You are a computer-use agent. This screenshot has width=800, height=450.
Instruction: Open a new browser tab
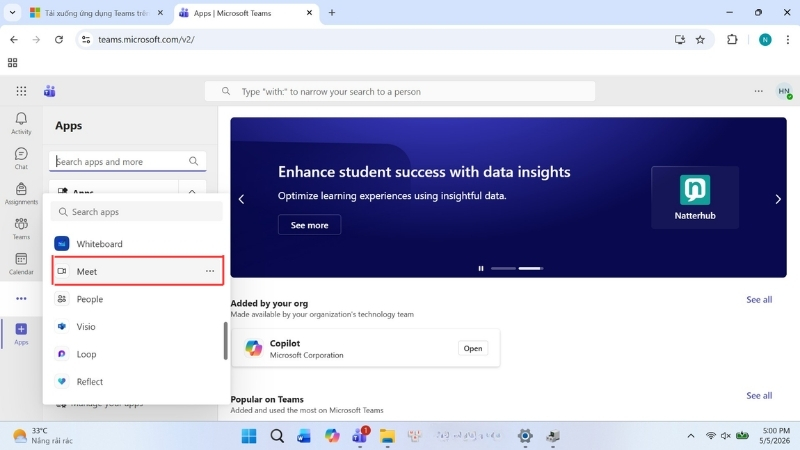332,13
